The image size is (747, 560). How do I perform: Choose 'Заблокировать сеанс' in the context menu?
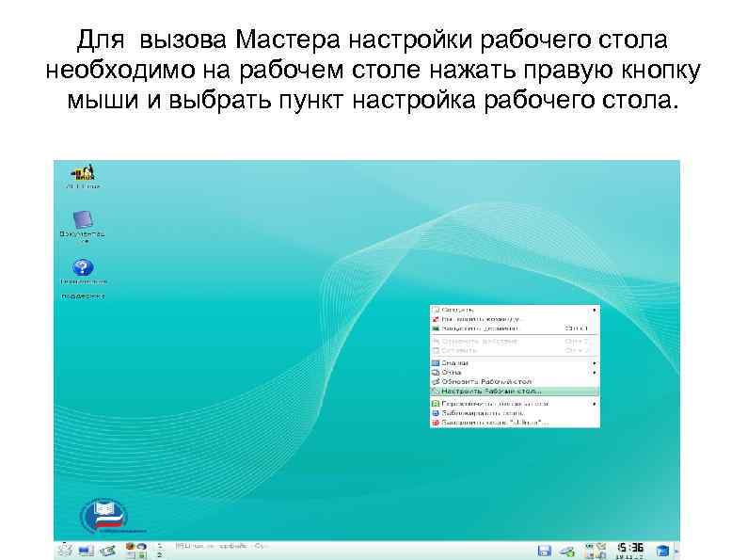tap(515, 413)
